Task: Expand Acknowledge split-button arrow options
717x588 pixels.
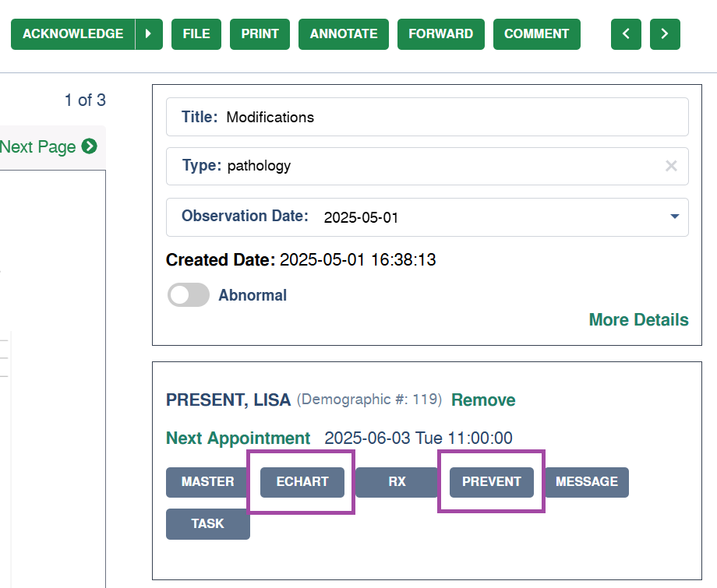Action: tap(149, 33)
